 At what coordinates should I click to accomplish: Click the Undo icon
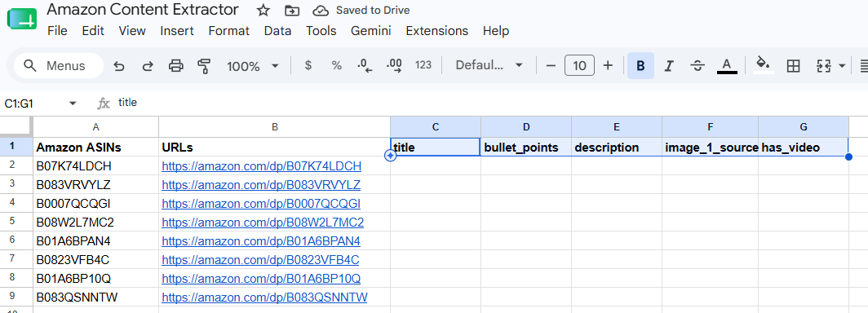118,66
